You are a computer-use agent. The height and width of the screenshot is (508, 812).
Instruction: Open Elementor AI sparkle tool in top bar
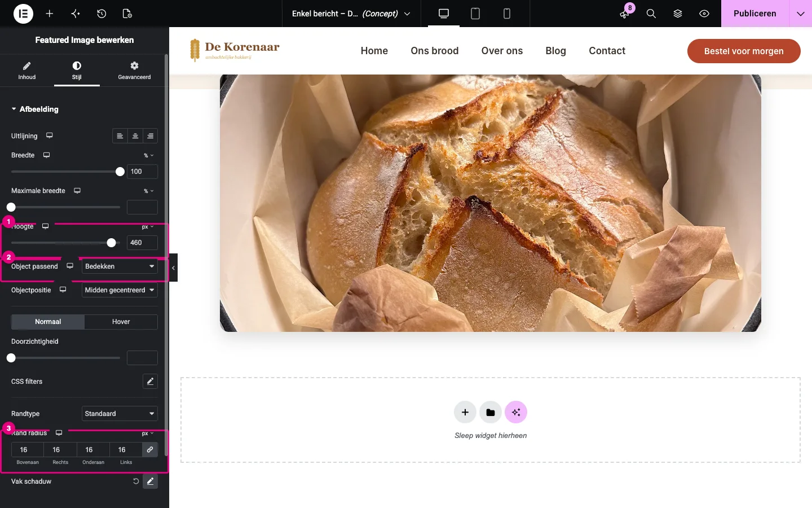76,14
